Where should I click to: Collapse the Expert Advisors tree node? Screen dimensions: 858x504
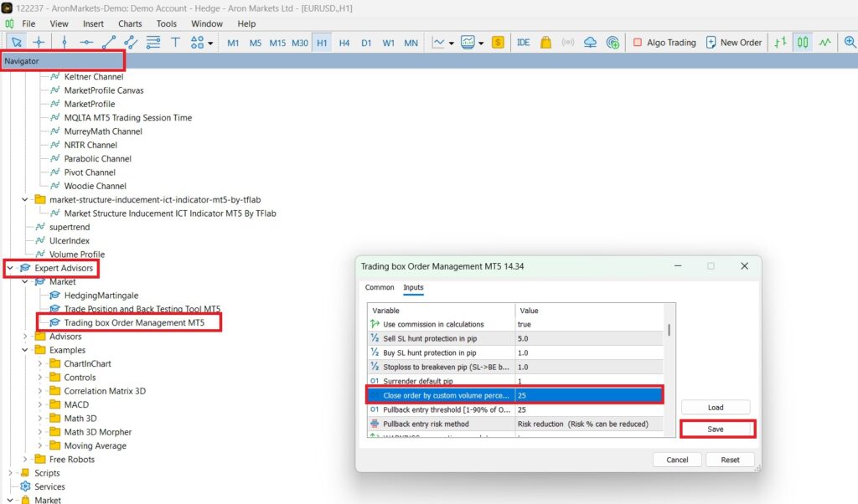tap(10, 268)
